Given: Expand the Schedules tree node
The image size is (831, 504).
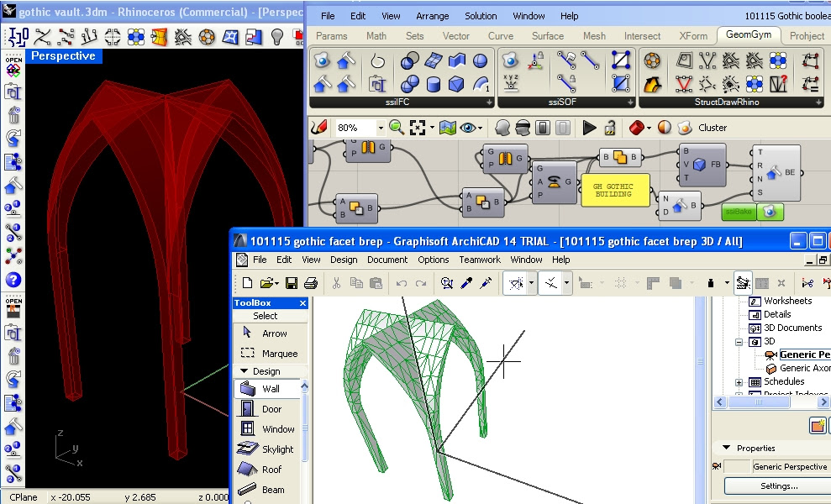Looking at the screenshot, I should click(x=739, y=382).
